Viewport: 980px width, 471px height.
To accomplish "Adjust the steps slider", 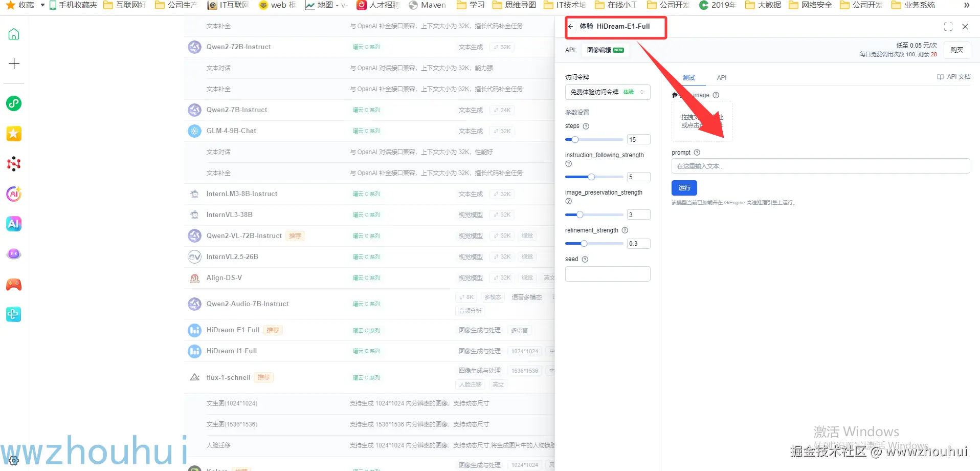I will click(x=594, y=140).
